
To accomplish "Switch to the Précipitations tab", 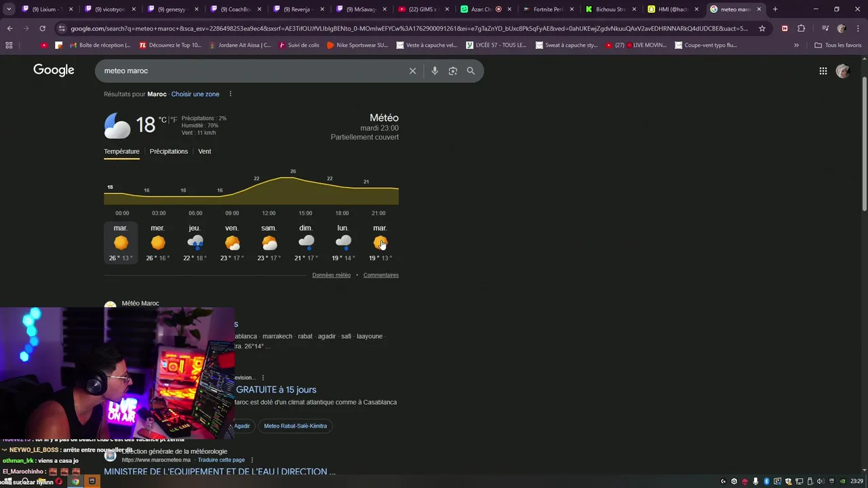I will [169, 151].
